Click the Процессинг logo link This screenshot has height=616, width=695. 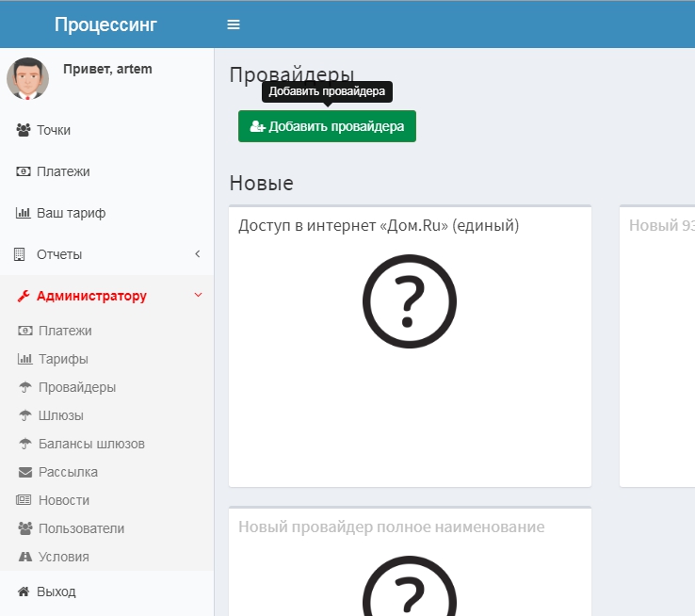105,24
